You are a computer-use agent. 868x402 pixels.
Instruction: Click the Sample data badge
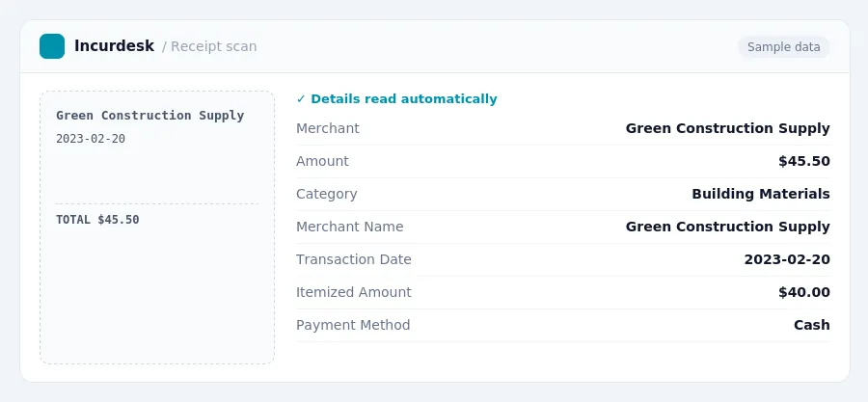[783, 47]
